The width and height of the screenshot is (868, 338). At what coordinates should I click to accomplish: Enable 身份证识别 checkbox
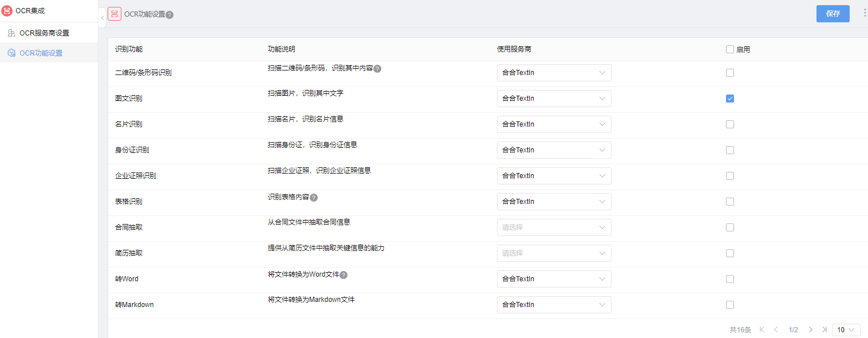[x=730, y=150]
